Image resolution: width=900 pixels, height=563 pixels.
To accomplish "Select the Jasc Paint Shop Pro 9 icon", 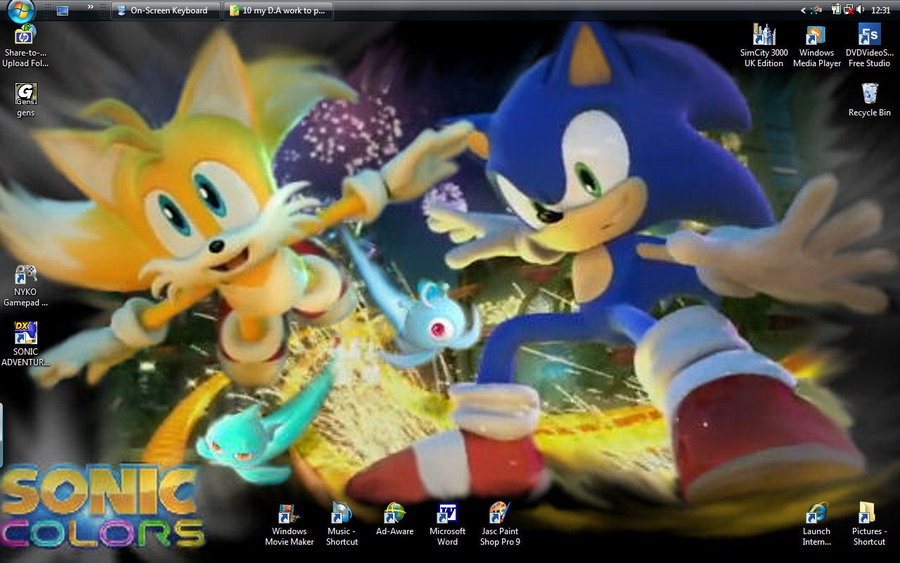I will coord(500,524).
